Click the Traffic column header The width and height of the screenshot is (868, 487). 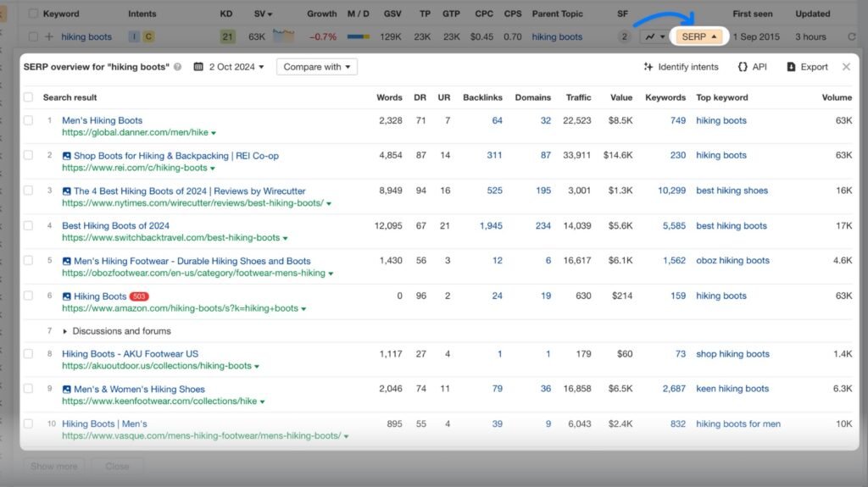tap(578, 97)
